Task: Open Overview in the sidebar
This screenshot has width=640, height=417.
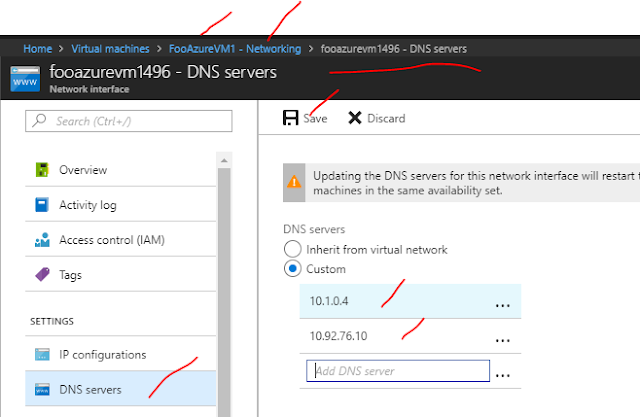Action: coord(120,169)
